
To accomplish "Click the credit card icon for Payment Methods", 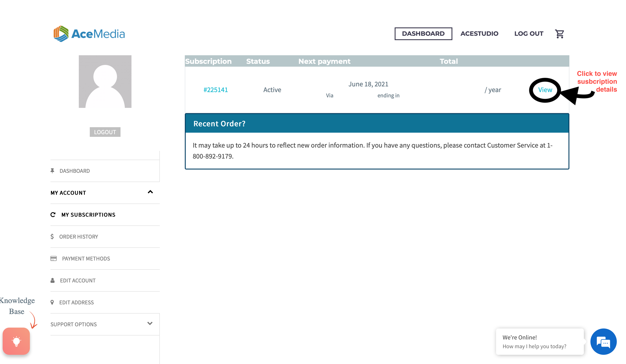I will tap(53, 259).
